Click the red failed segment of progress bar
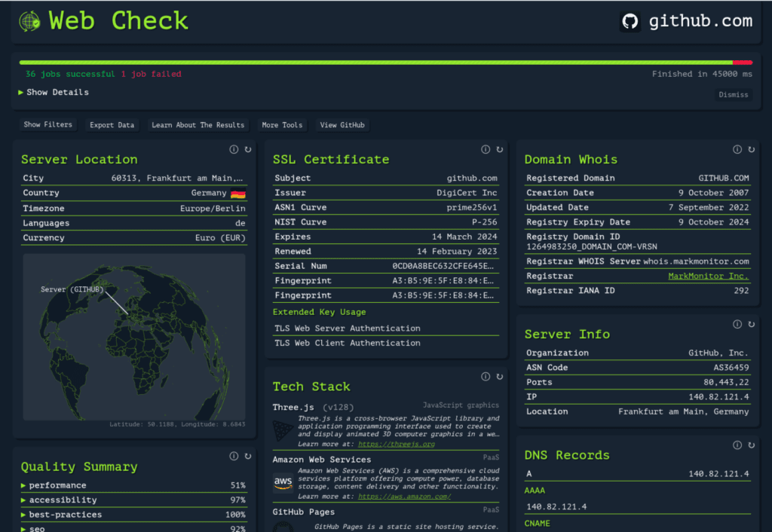 point(743,63)
